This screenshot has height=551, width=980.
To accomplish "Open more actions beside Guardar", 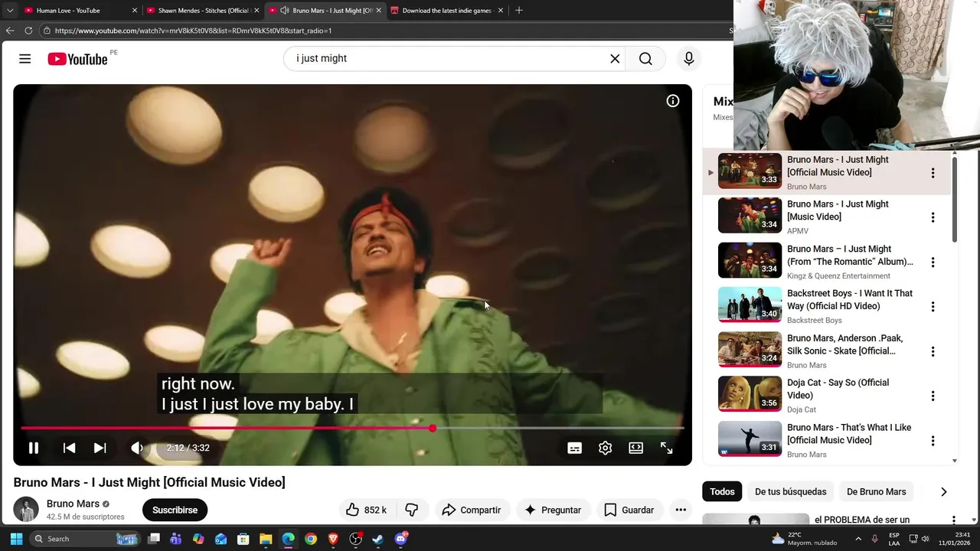I will point(680,510).
